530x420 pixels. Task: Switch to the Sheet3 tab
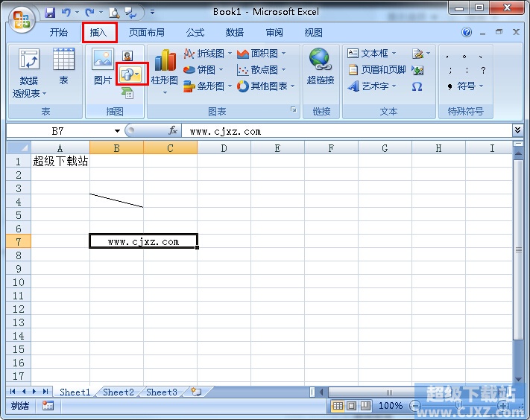pos(162,392)
